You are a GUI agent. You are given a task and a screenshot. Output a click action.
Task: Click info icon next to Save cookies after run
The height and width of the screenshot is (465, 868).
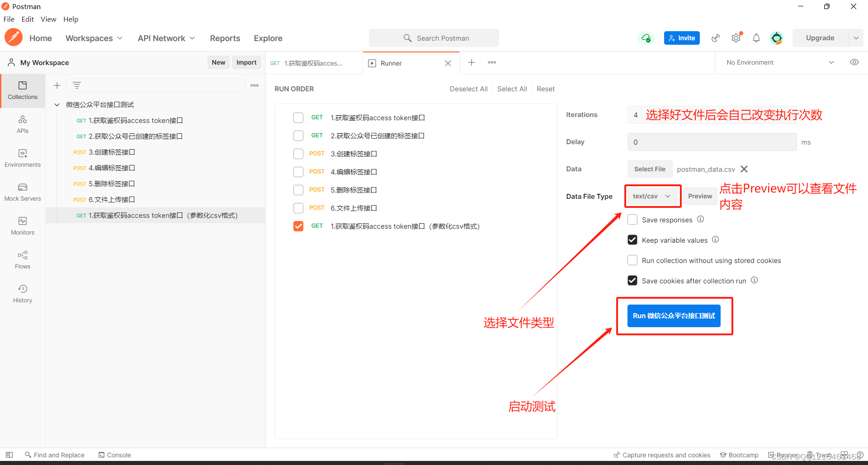click(754, 280)
